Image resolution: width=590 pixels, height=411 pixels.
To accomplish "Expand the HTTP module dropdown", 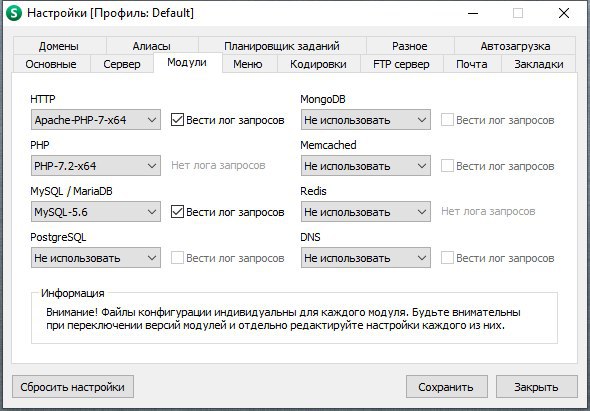I will pos(96,120).
